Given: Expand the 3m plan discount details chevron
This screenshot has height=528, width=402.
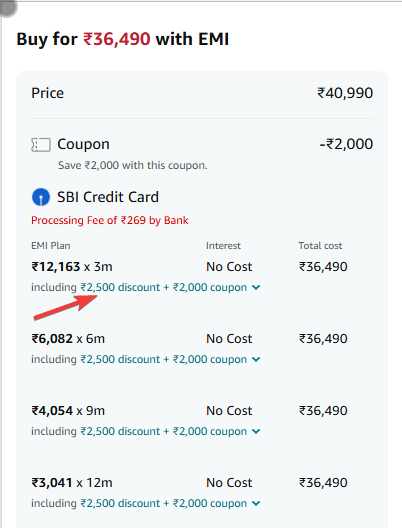Looking at the screenshot, I should click(256, 287).
